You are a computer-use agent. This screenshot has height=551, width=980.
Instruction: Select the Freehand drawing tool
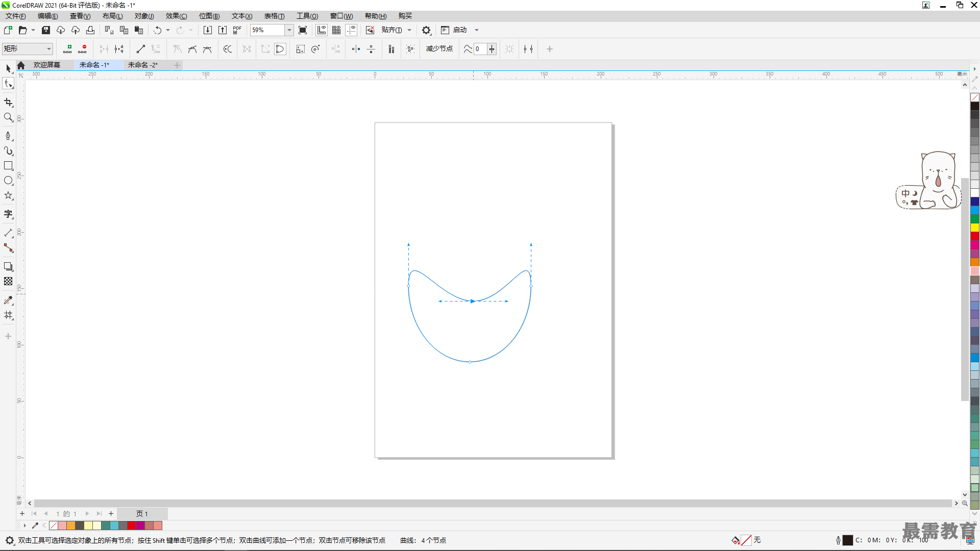tap(8, 136)
